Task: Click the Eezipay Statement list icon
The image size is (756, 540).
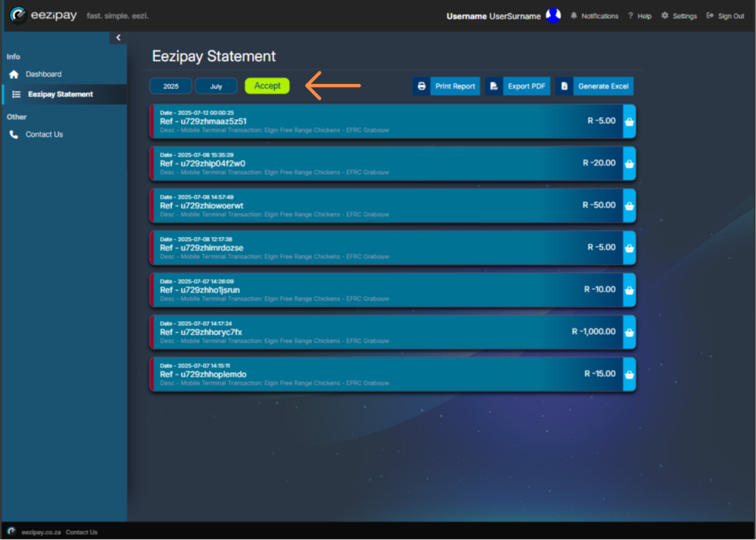Action: point(16,94)
